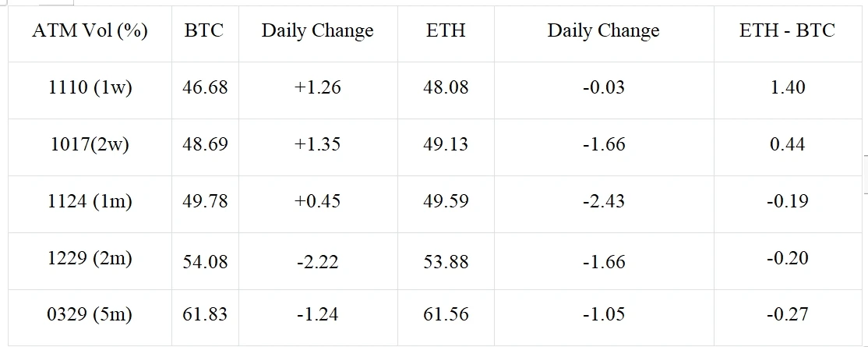Select the ETH value 61.56

(x=446, y=314)
